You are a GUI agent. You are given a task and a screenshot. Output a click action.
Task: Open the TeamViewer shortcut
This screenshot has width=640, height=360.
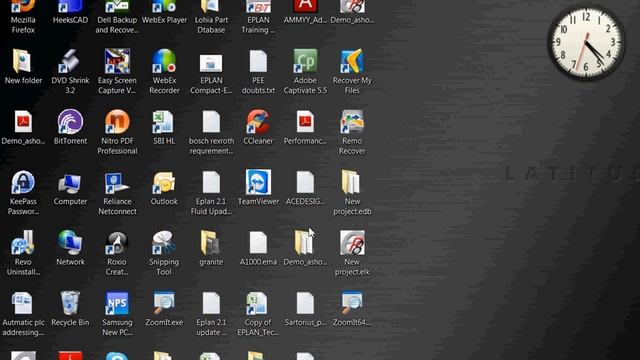[258, 187]
